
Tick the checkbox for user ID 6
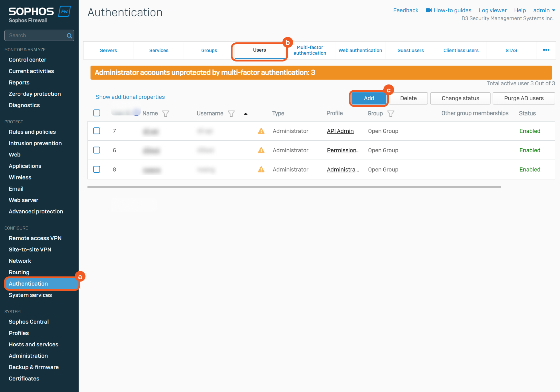point(97,150)
